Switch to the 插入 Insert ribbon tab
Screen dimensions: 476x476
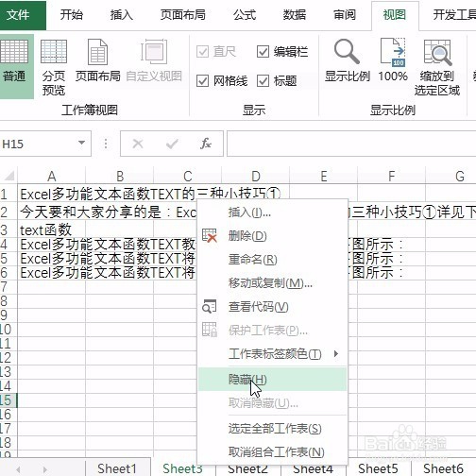pos(122,15)
